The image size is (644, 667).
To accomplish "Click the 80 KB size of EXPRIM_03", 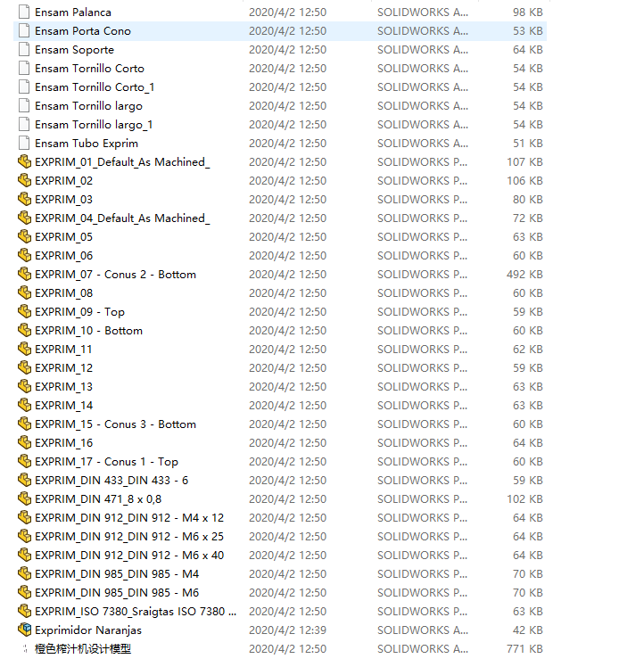I will [x=528, y=200].
